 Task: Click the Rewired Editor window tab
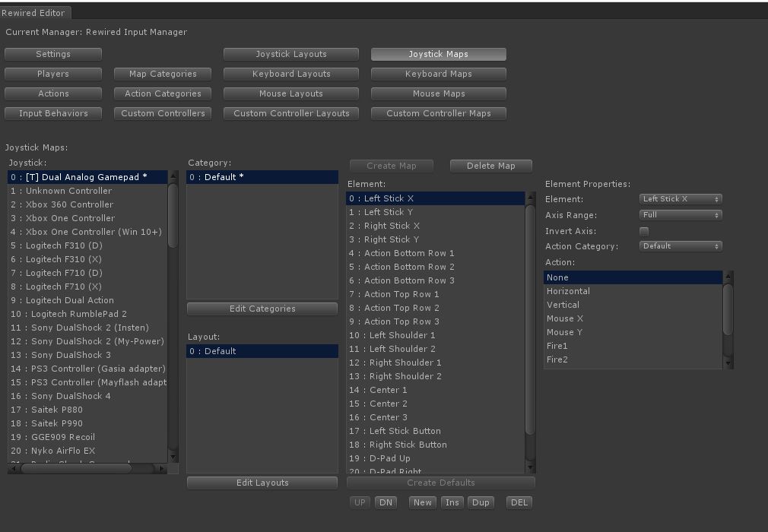tap(35, 12)
